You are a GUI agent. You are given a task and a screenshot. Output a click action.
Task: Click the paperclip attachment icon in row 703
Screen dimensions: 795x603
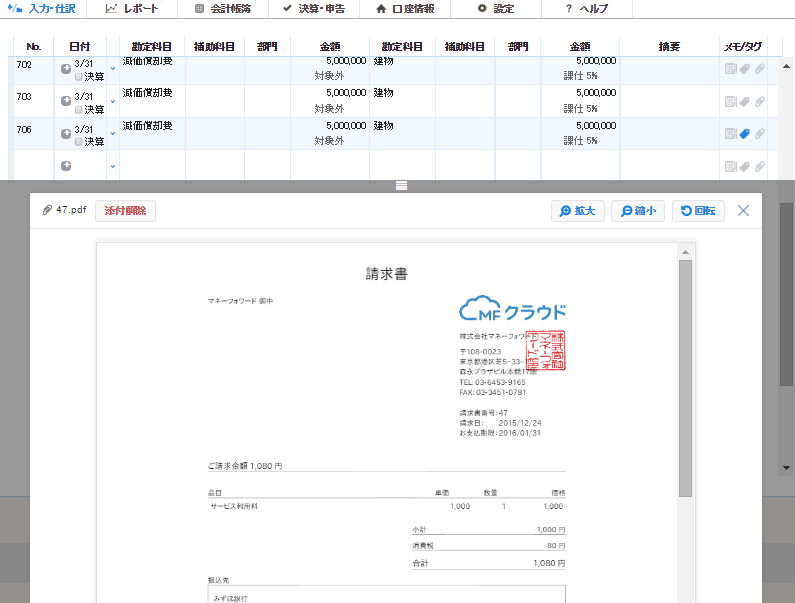(x=760, y=101)
